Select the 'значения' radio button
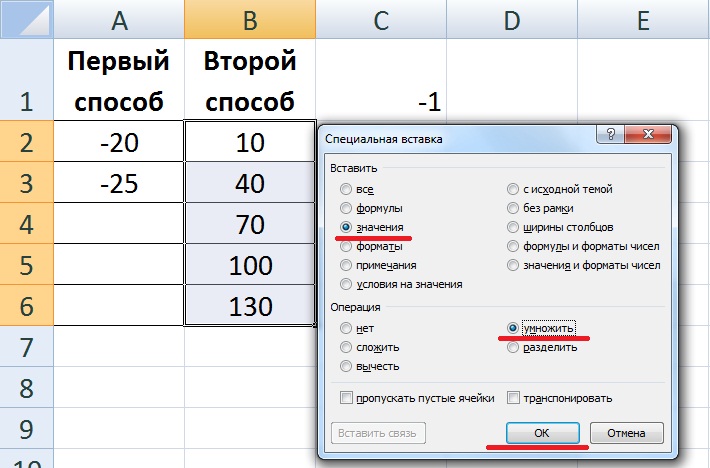The height and width of the screenshot is (468, 710). (346, 227)
